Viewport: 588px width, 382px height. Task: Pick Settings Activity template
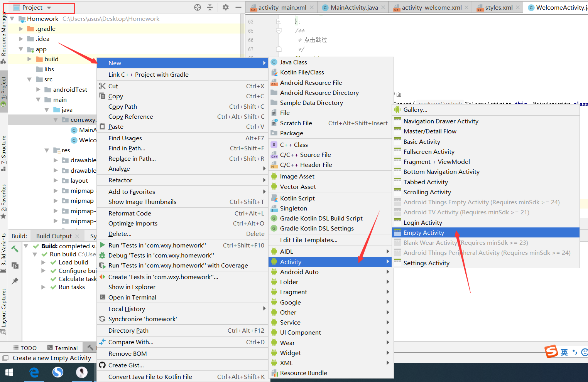click(x=486, y=263)
